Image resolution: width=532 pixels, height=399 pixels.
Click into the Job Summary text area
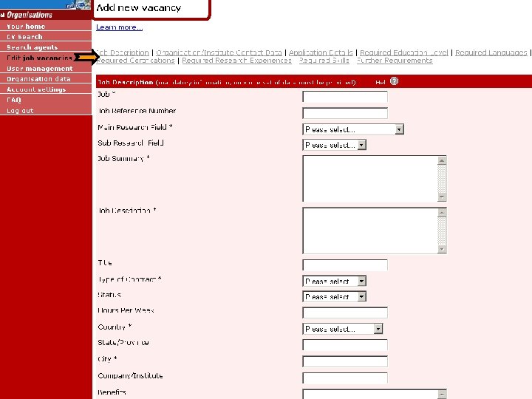click(x=370, y=179)
